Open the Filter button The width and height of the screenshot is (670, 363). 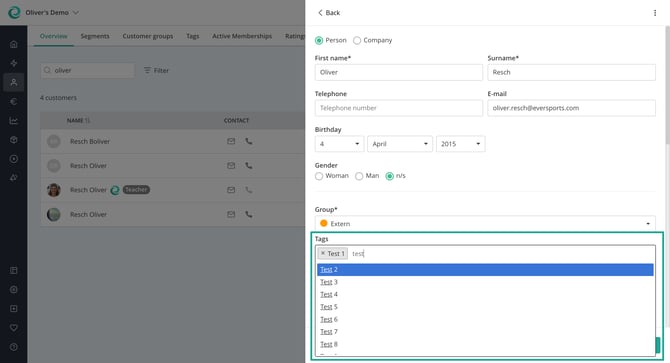(x=156, y=70)
